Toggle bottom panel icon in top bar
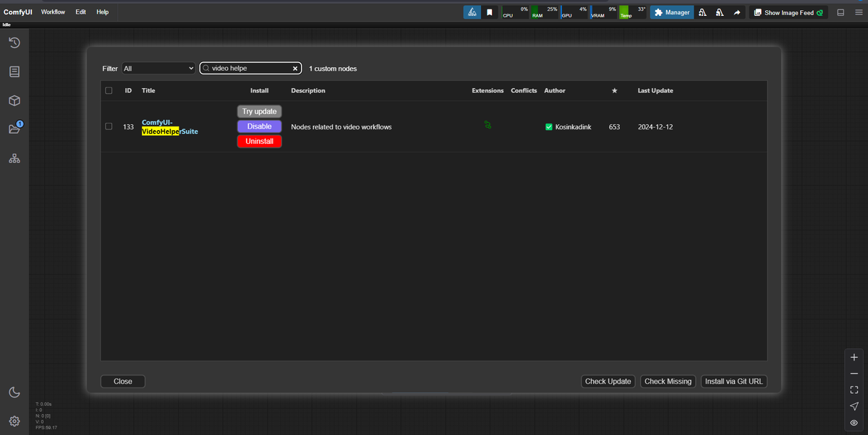The height and width of the screenshot is (435, 868). pyautogui.click(x=841, y=12)
